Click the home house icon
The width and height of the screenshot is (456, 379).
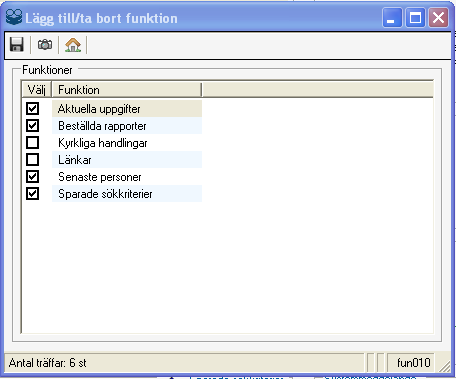pos(73,45)
